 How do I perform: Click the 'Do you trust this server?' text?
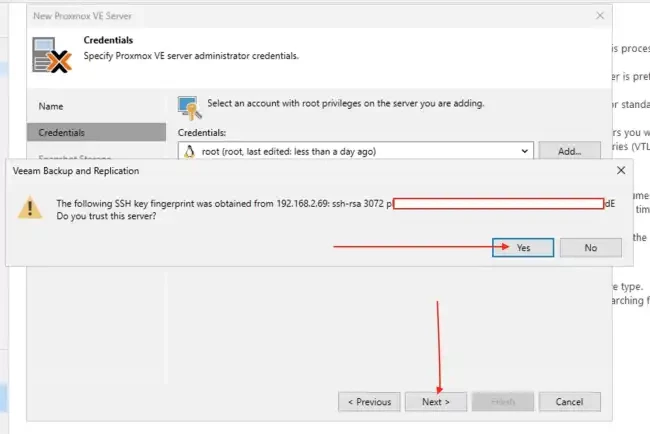106,216
